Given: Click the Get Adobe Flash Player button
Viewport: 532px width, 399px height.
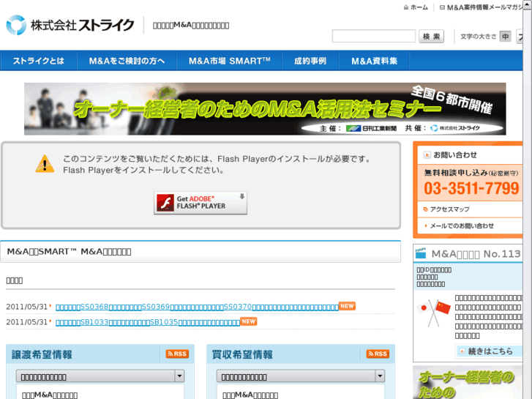Looking at the screenshot, I should pyautogui.click(x=201, y=203).
